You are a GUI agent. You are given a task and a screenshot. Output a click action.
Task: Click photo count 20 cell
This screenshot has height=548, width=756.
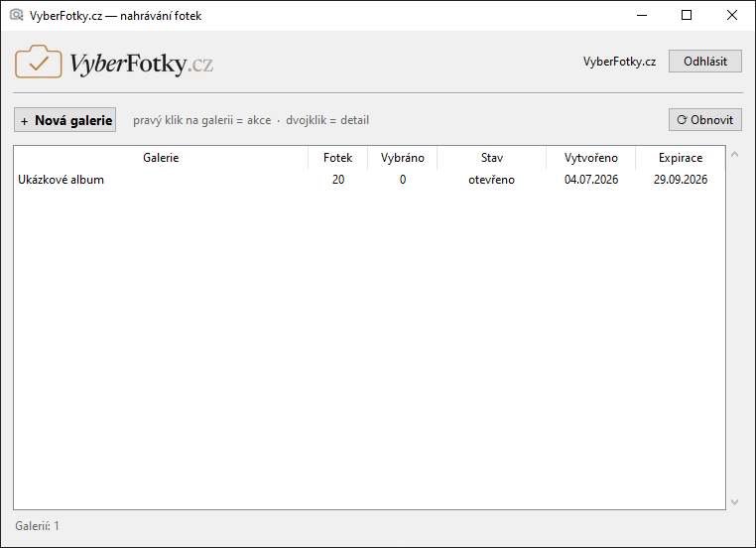point(338,180)
